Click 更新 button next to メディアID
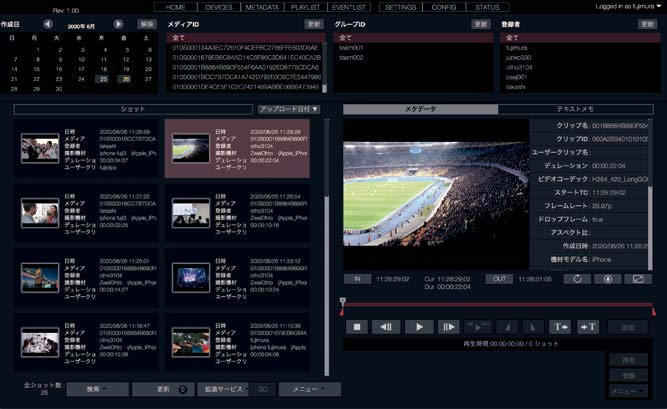Screen dimensions: 667x409 313,23
